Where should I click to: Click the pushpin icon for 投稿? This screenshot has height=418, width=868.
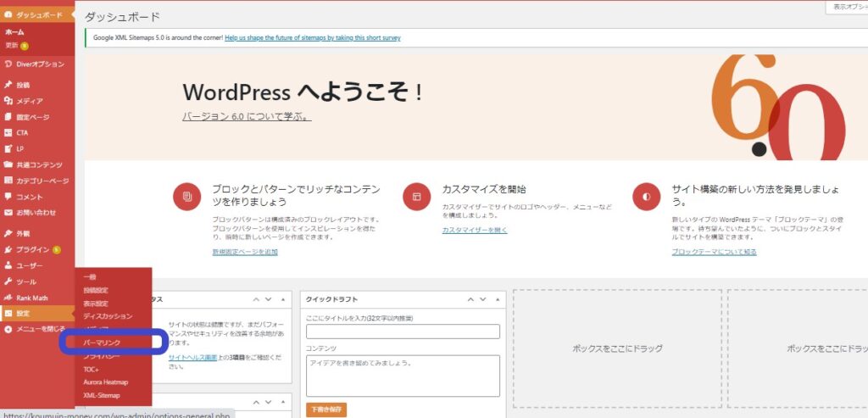[x=8, y=86]
